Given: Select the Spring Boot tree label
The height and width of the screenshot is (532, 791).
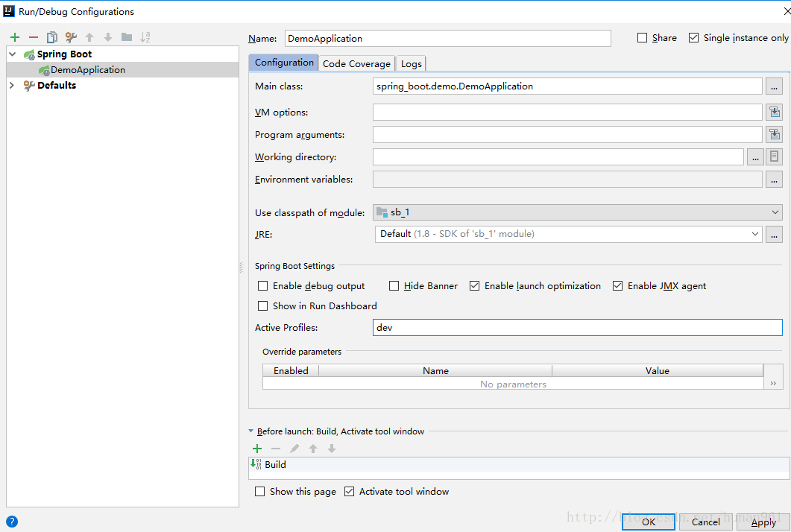Looking at the screenshot, I should (64, 54).
